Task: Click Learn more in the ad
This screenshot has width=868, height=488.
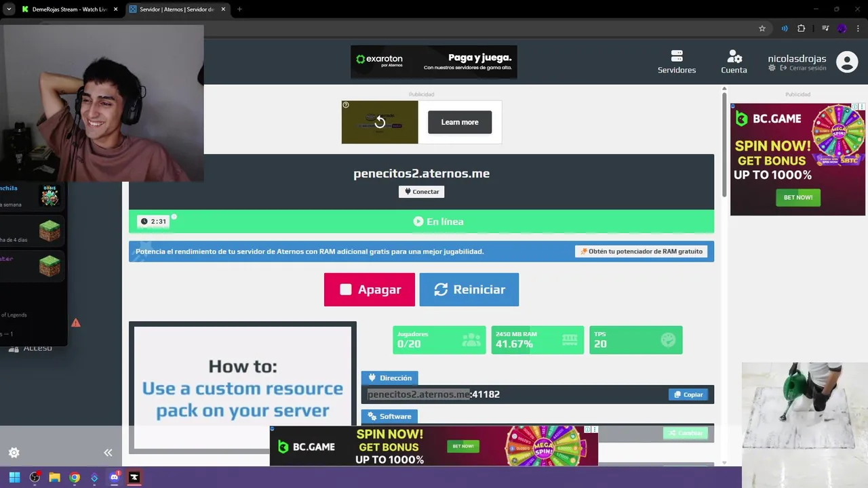Action: pos(460,122)
